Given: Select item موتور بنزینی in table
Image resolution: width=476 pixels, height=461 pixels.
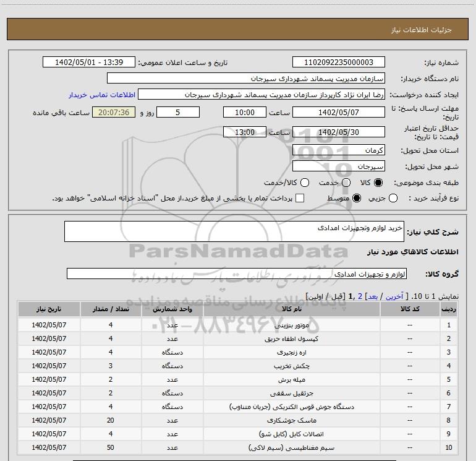Looking at the screenshot, I should click(x=291, y=325).
